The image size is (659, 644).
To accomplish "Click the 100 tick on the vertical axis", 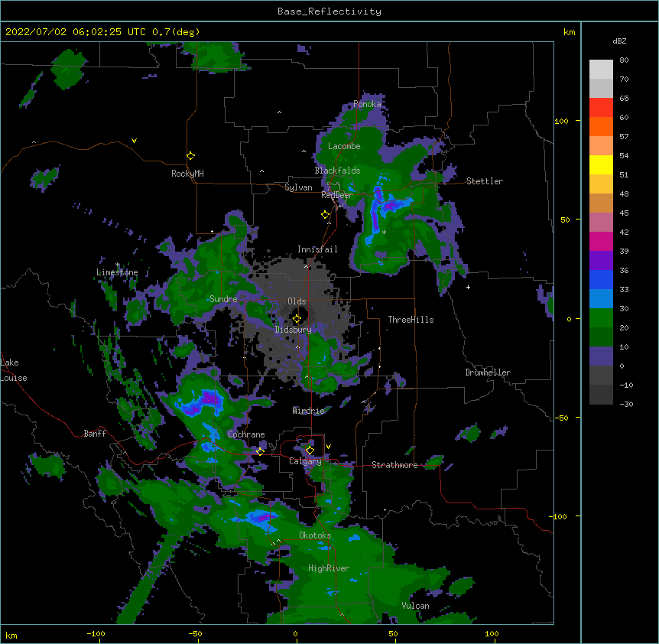I will click(x=561, y=121).
